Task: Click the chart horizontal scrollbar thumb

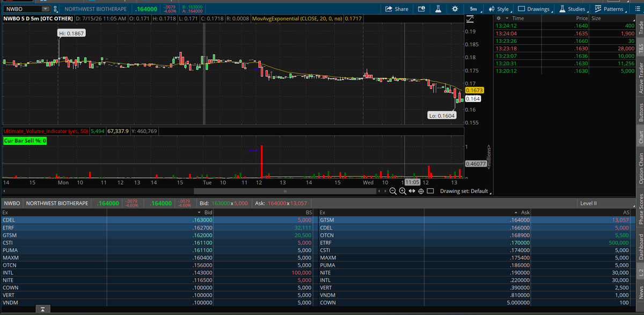Action: pyautogui.click(x=285, y=191)
